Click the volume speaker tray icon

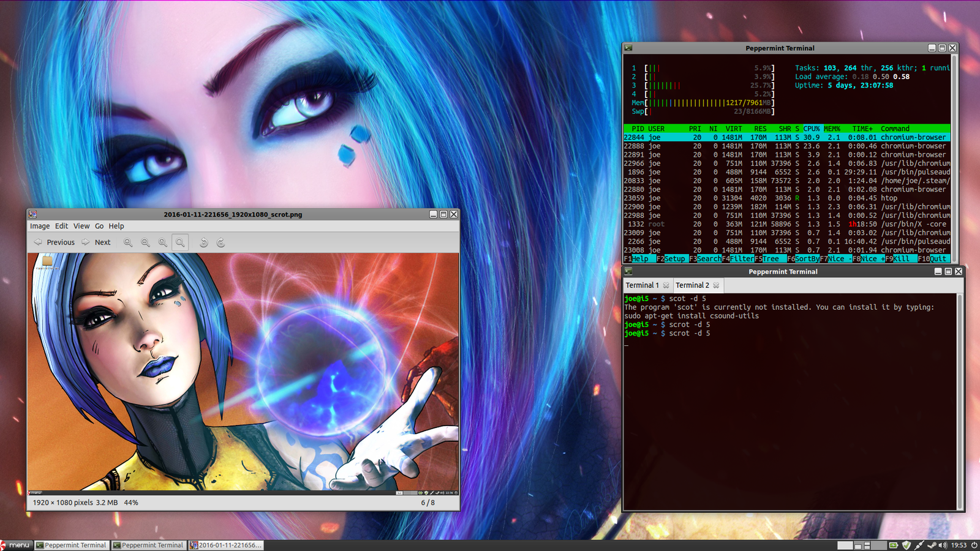click(943, 545)
